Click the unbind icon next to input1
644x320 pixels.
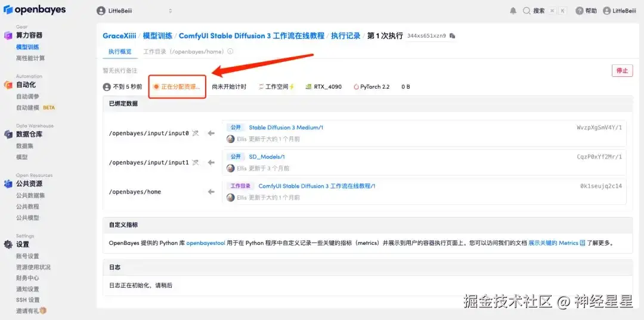(x=196, y=163)
